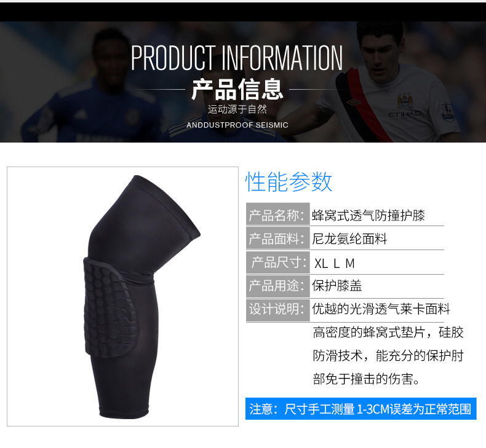
Task: Click the 优越的光滑透气莱卡面料 description line
Action: 381,308
